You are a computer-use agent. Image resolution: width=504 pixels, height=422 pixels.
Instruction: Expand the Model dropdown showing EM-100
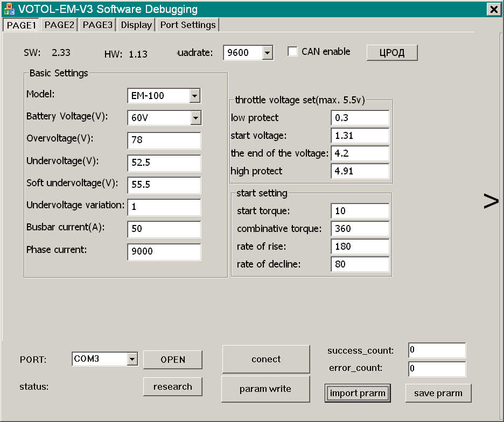(195, 96)
